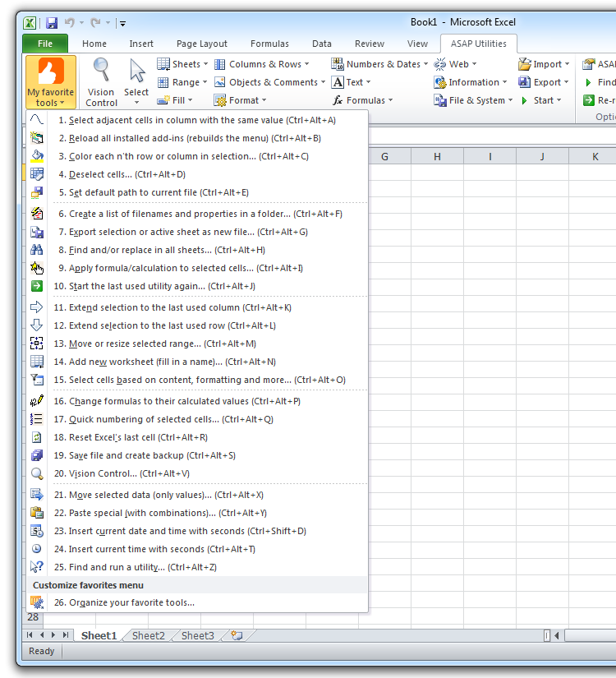Open the Review ribbon tab

370,44
